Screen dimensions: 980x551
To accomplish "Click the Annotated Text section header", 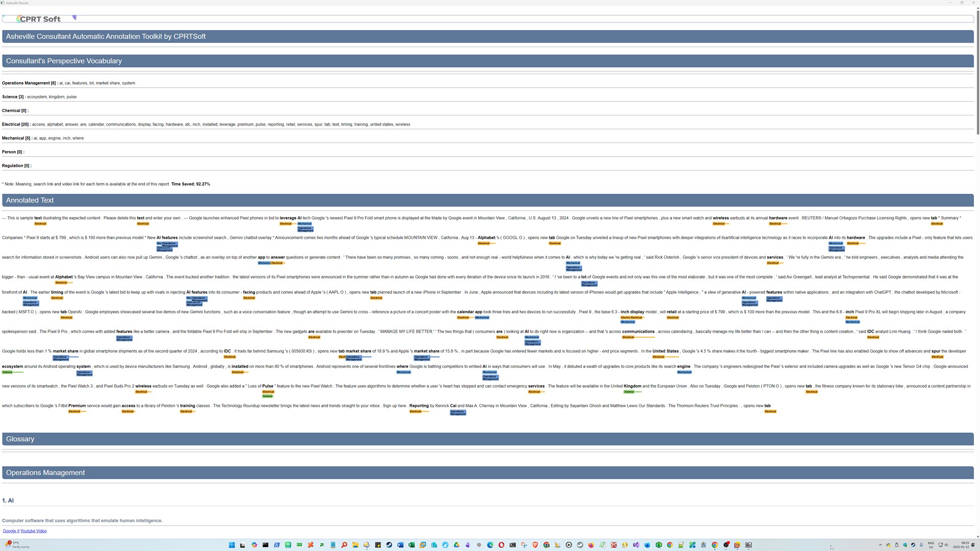I will (x=30, y=201).
